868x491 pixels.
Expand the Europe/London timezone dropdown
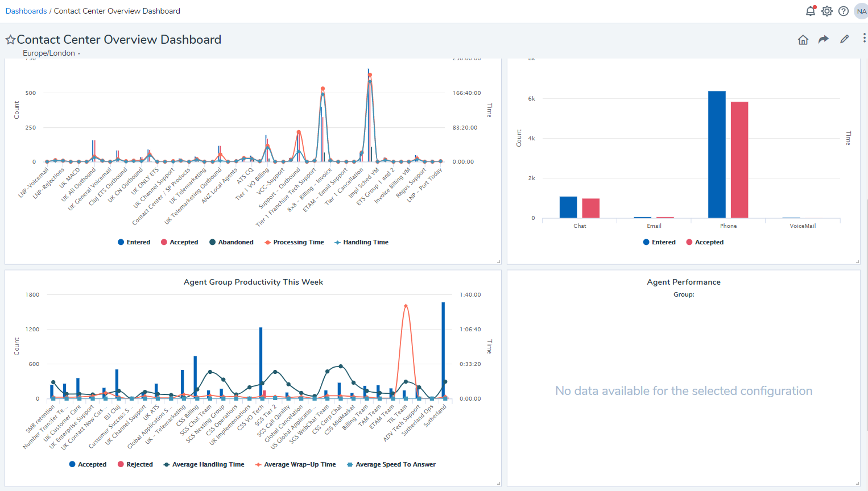point(51,53)
